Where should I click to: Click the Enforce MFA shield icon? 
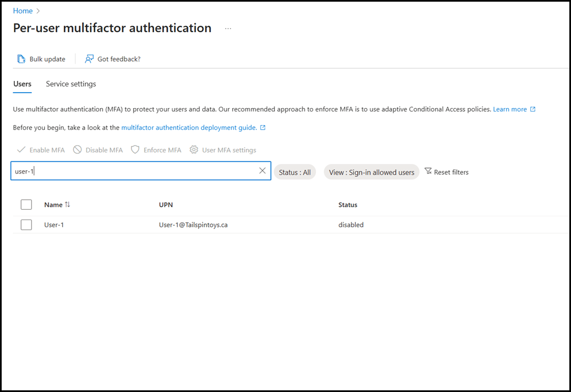135,150
